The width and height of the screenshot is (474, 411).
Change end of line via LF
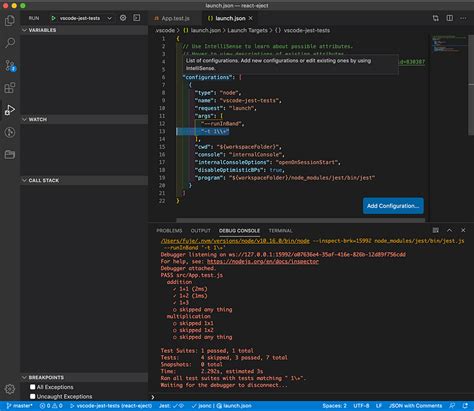click(x=379, y=406)
